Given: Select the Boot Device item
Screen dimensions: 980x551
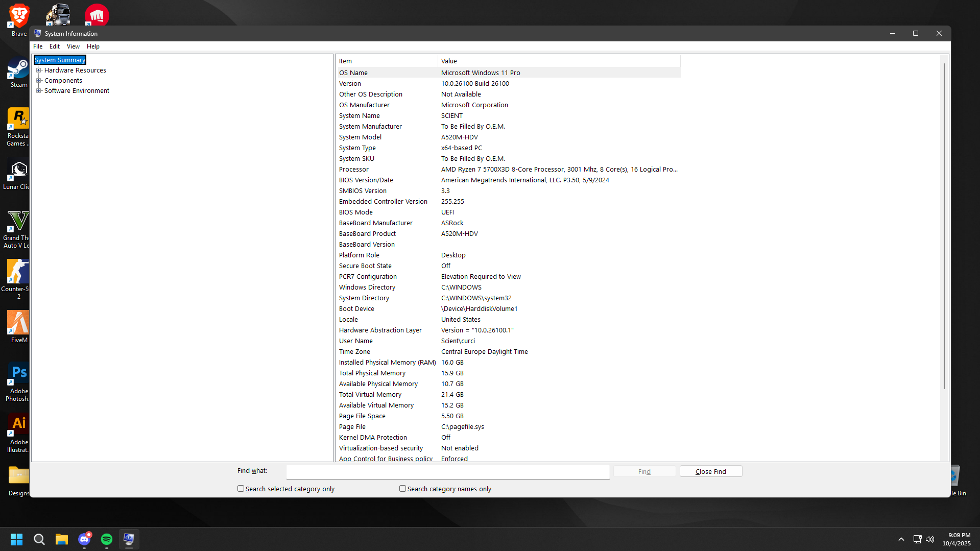Looking at the screenshot, I should [x=356, y=309].
